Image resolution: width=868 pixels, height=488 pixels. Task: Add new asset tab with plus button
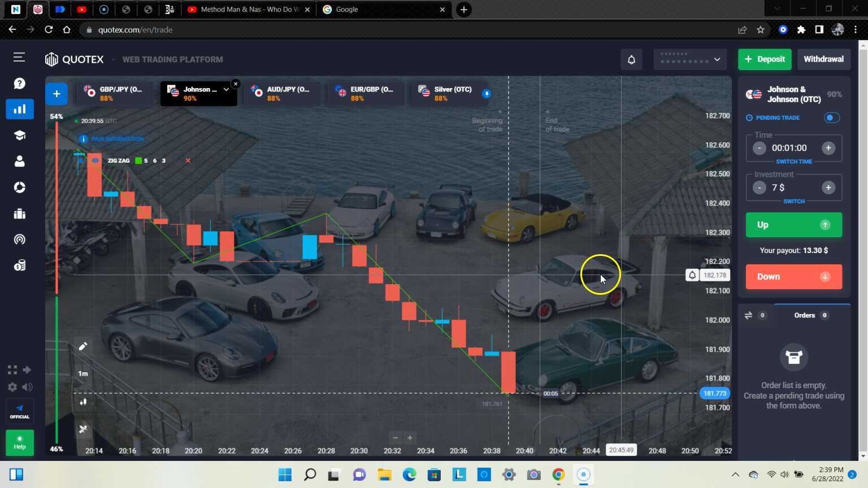tap(57, 94)
